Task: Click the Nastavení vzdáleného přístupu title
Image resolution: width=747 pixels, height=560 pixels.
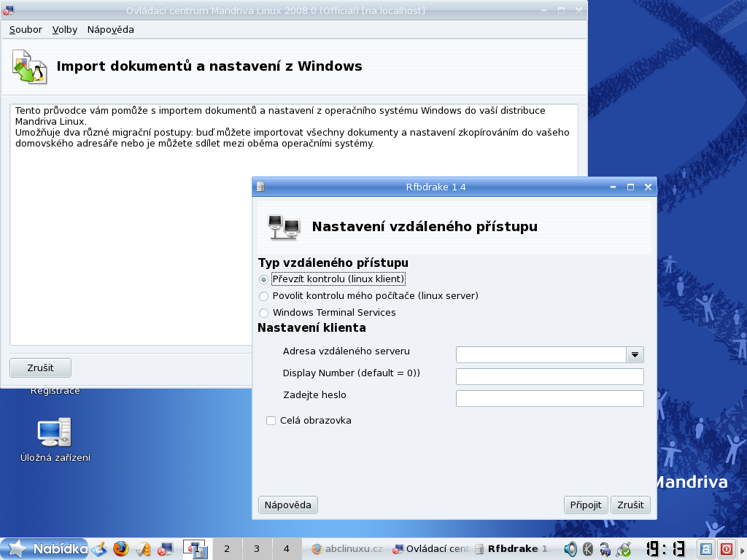Action: [x=425, y=227]
